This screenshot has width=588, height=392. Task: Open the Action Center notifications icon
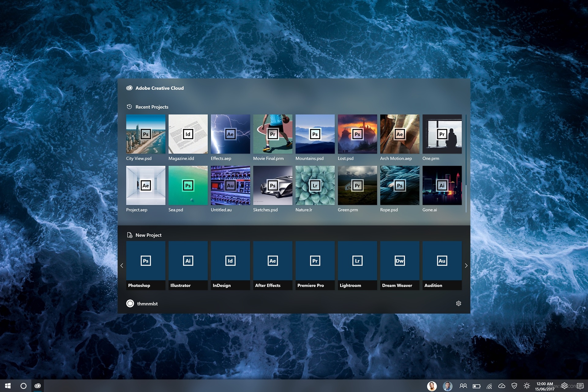[x=580, y=386]
